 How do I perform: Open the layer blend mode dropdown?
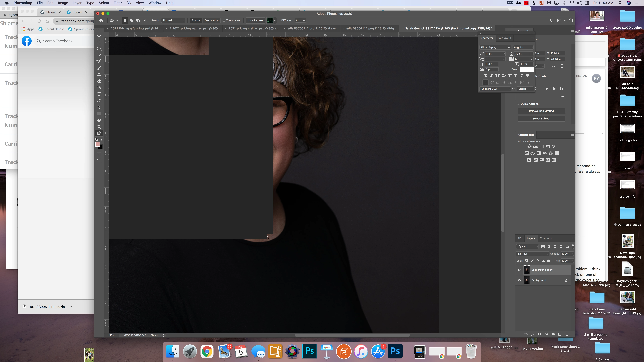[x=533, y=254]
